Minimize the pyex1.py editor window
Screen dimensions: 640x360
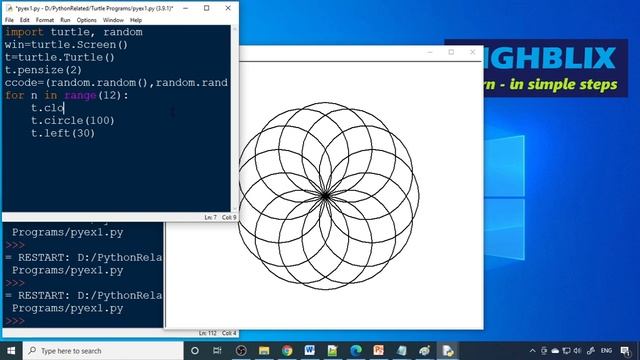coord(185,8)
